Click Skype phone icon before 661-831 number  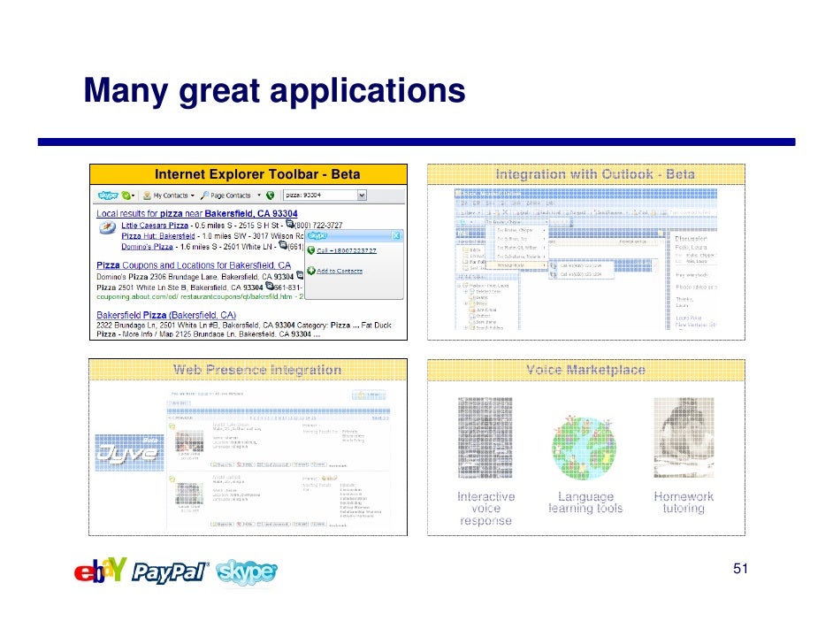click(x=270, y=286)
